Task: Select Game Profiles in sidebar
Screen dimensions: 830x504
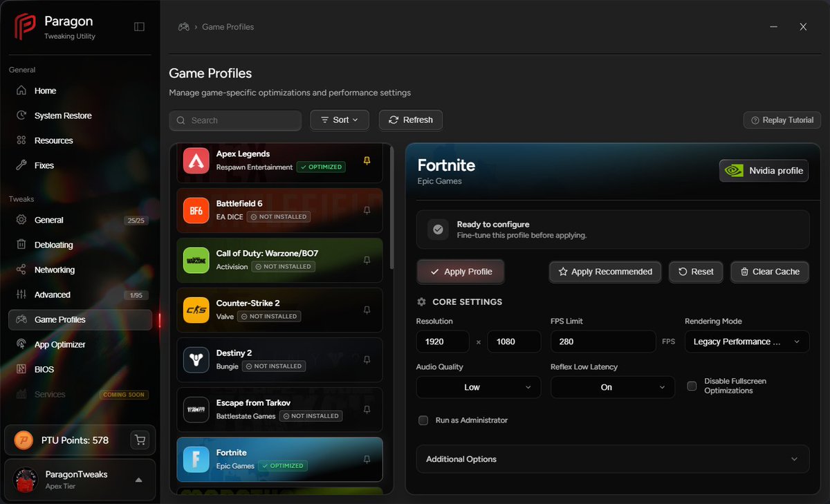Action: point(80,319)
